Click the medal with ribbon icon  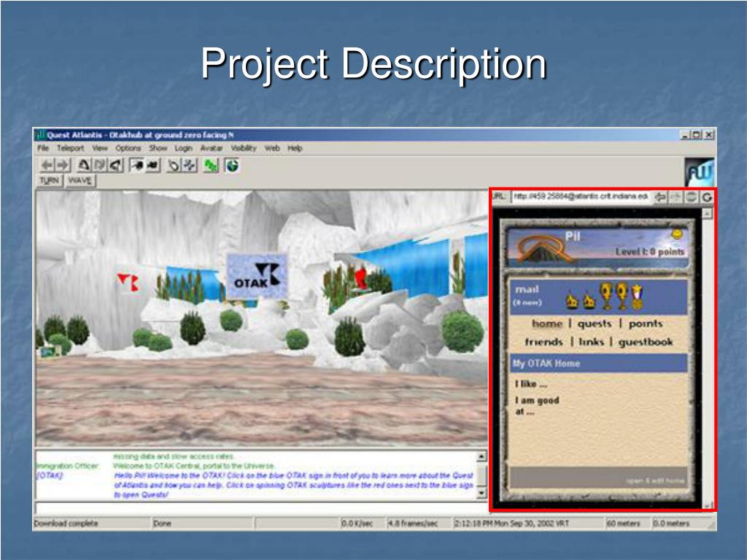637,296
